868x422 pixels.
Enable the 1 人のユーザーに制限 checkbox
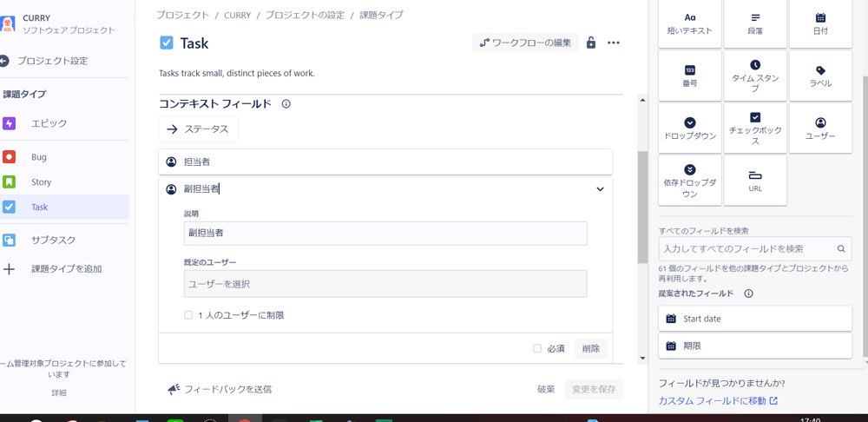point(188,315)
